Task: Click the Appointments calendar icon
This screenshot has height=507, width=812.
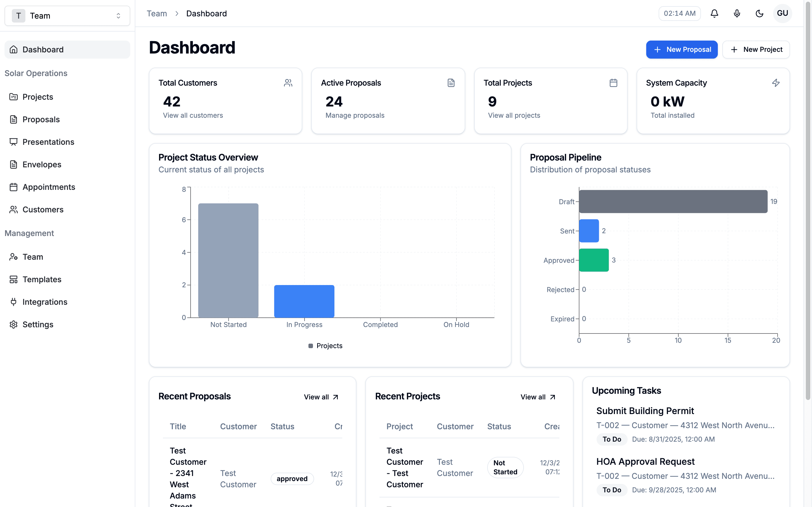Action: 14,187
